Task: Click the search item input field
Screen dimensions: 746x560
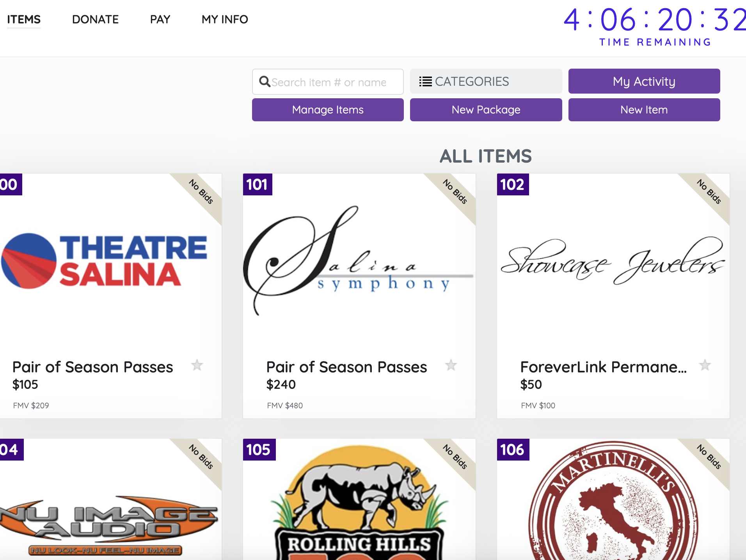Action: [x=328, y=82]
